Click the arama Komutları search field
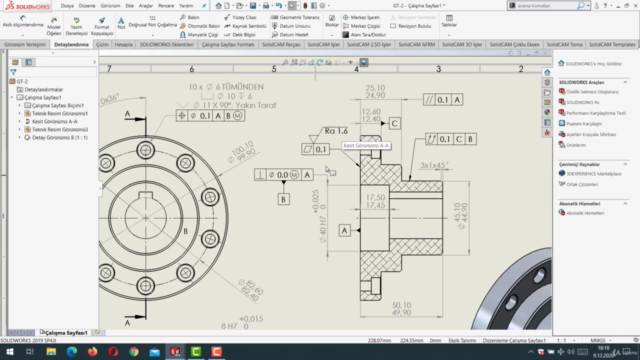Viewport: 640px width, 360px height. (x=546, y=6)
